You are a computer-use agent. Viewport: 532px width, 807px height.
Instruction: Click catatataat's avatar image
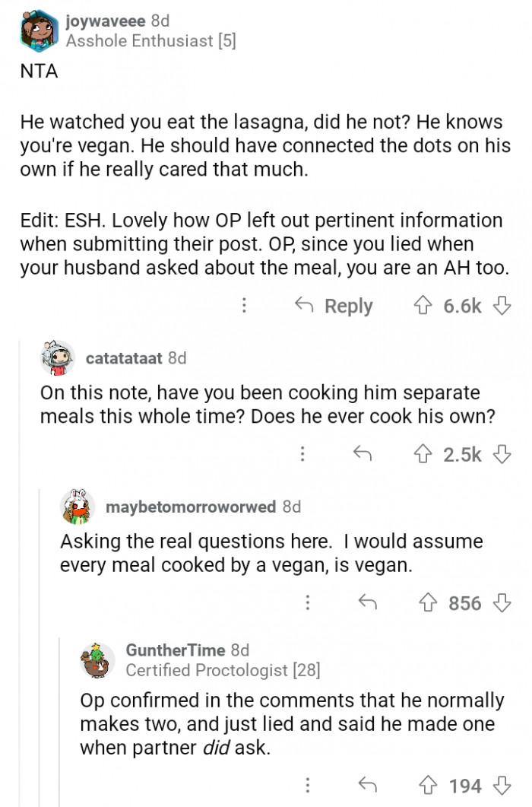tap(59, 357)
